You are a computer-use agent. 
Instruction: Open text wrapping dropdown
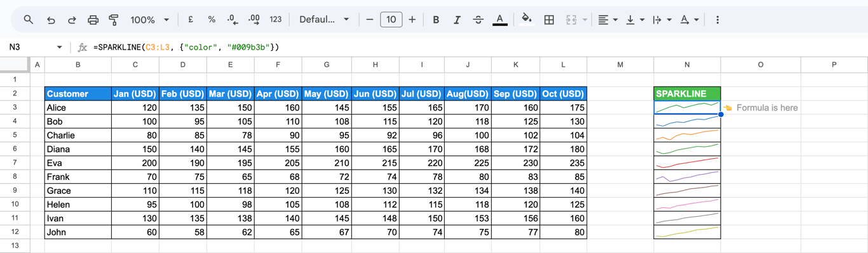(x=661, y=20)
